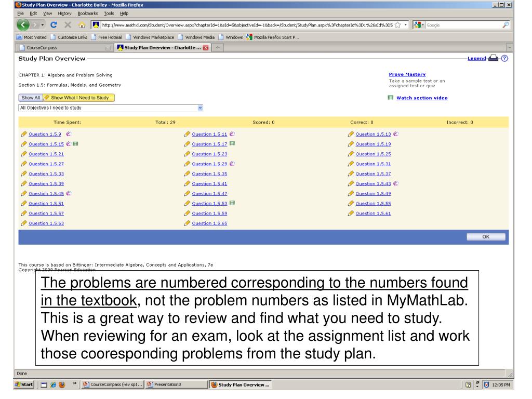Click the search magnifier icon
The height and width of the screenshot is (399, 532).
click(x=506, y=25)
